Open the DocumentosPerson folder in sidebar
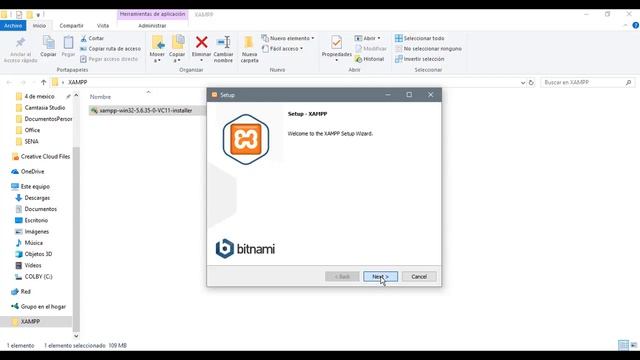 pos(48,119)
